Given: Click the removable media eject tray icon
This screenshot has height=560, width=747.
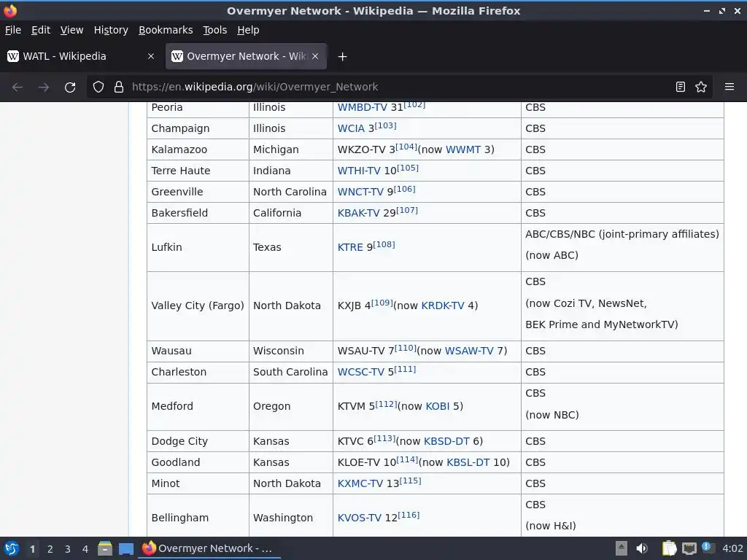Looking at the screenshot, I should coord(622,548).
